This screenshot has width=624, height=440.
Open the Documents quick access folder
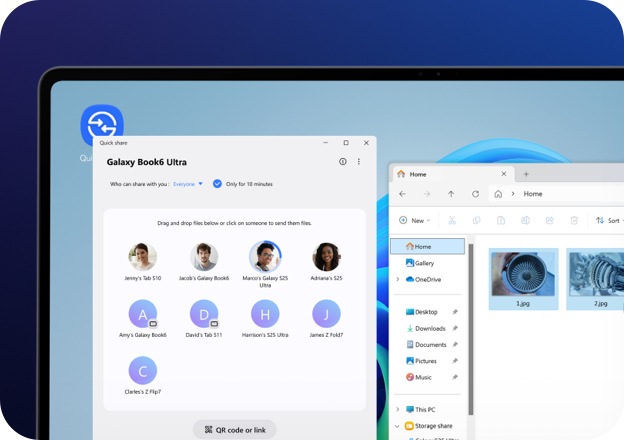(426, 345)
